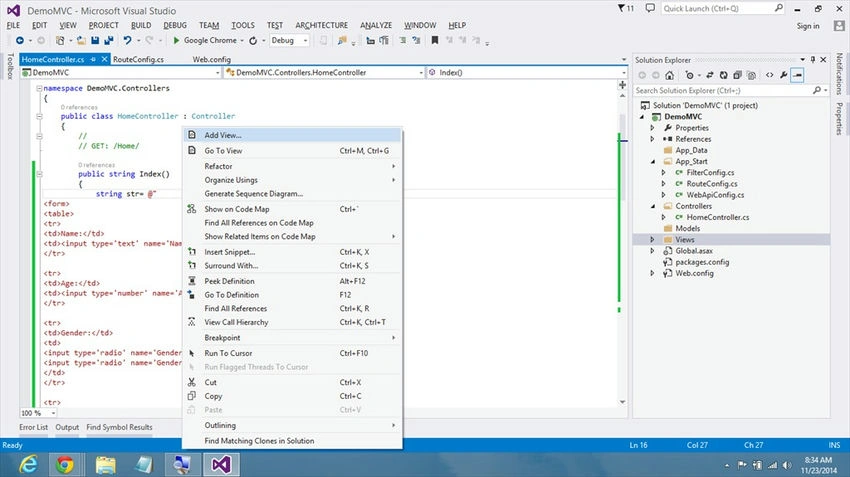Screen dimensions: 850x477
Task: Toggle the Preview Selected Items icon
Action: pos(797,75)
